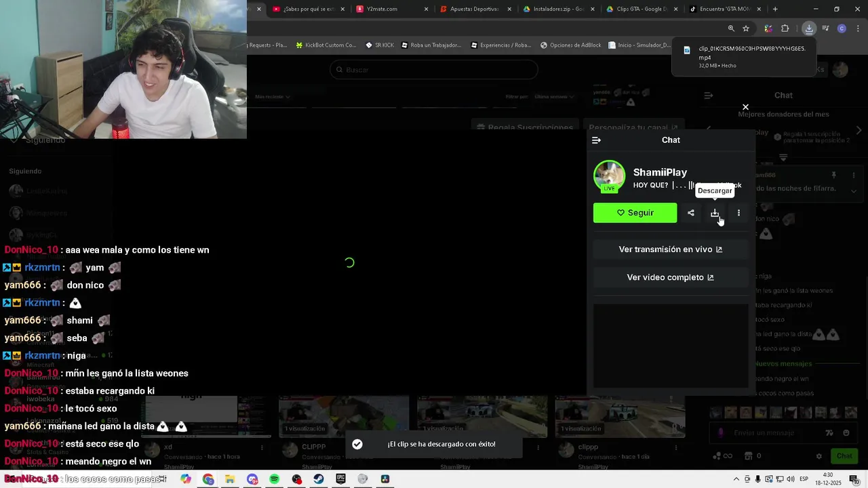Bookmark this page with the star icon

point(746,28)
